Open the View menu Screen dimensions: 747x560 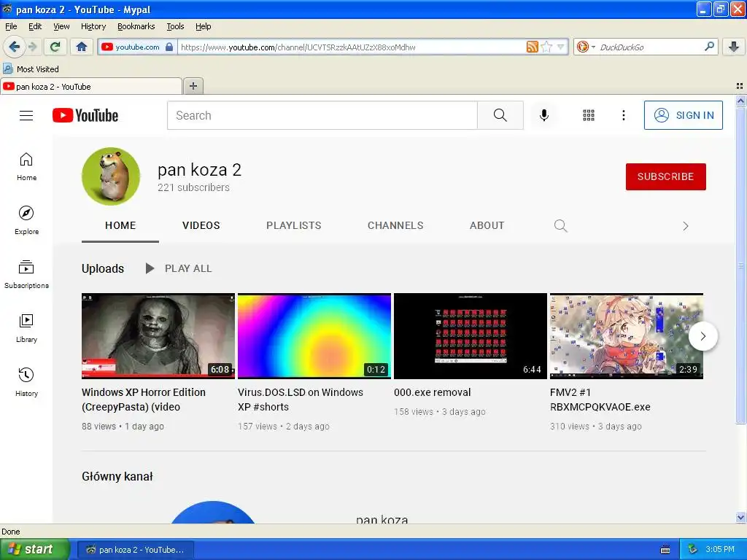coord(61,26)
